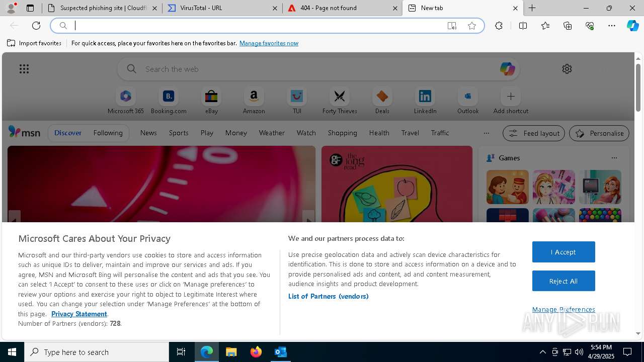Close the VirusTotal tab
This screenshot has width=644, height=362.
click(x=275, y=8)
